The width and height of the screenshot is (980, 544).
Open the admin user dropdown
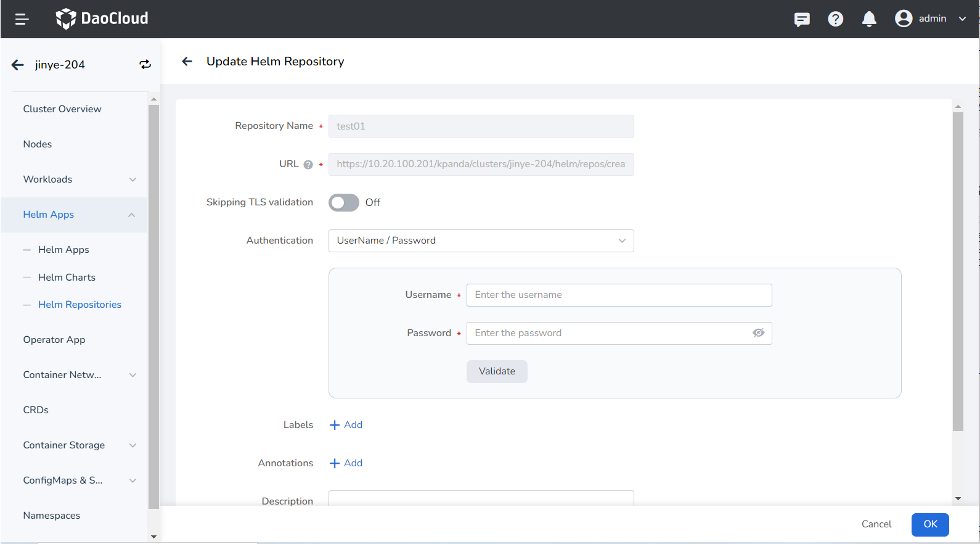point(931,19)
